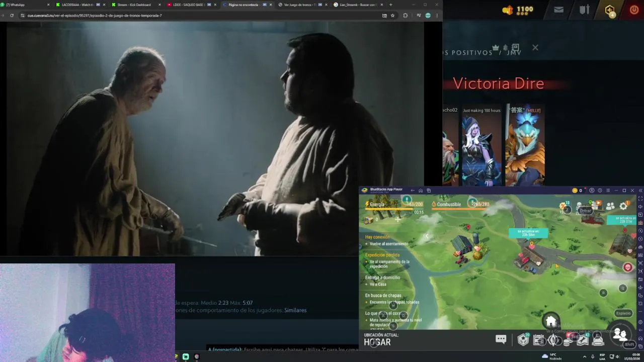Open the BlueStacks hamburger menu
The width and height of the screenshot is (644, 362).
(608, 191)
